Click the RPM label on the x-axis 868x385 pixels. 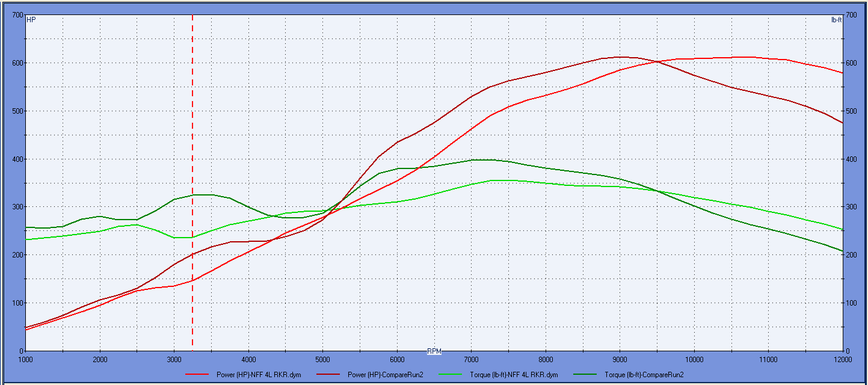coord(434,351)
